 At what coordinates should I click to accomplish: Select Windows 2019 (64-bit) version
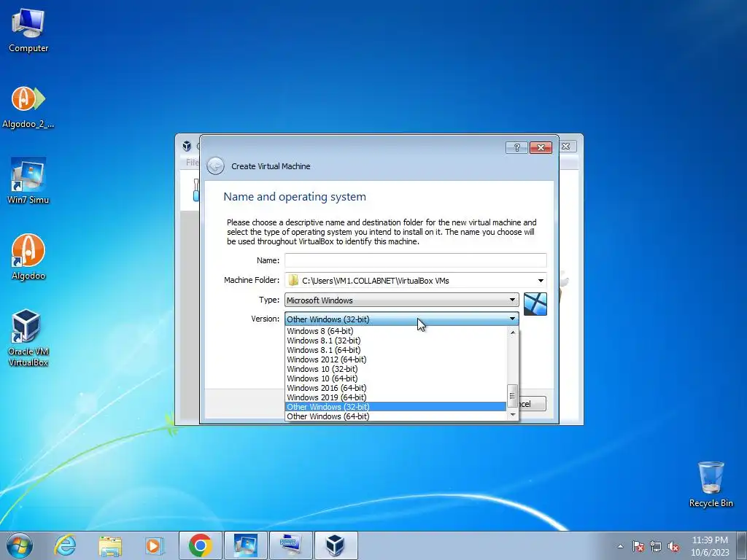[395, 397]
